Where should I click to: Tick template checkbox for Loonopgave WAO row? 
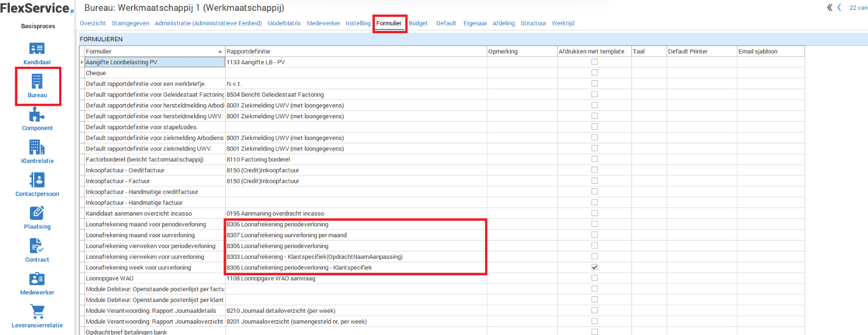pyautogui.click(x=595, y=278)
